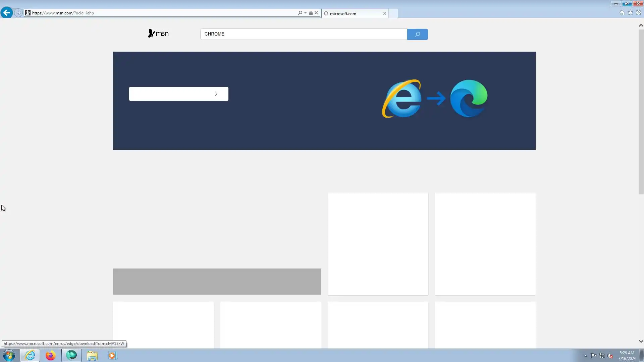Click the security lock icon in address bar

coord(311,13)
